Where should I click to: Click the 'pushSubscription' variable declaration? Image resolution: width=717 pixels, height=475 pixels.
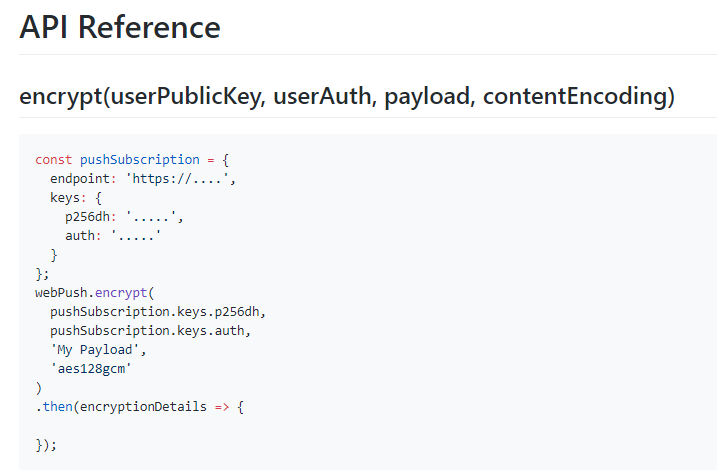tap(140, 160)
